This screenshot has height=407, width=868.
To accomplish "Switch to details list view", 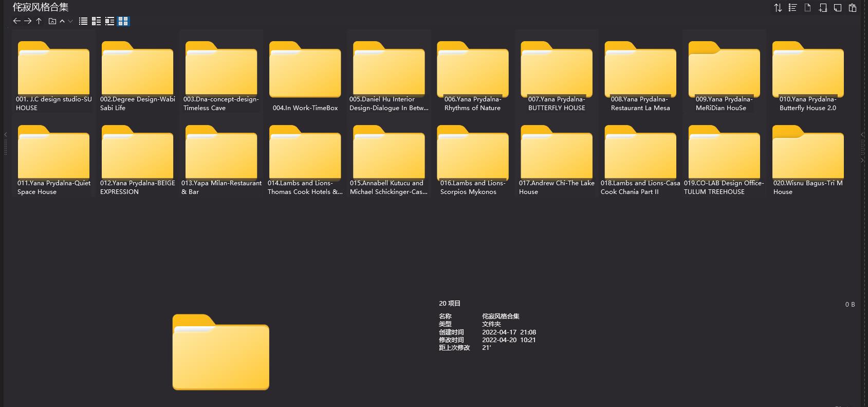I will click(x=96, y=21).
